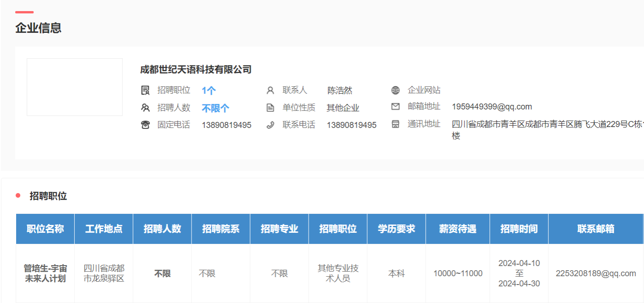
Task: Click the company type document icon
Action: click(x=270, y=108)
